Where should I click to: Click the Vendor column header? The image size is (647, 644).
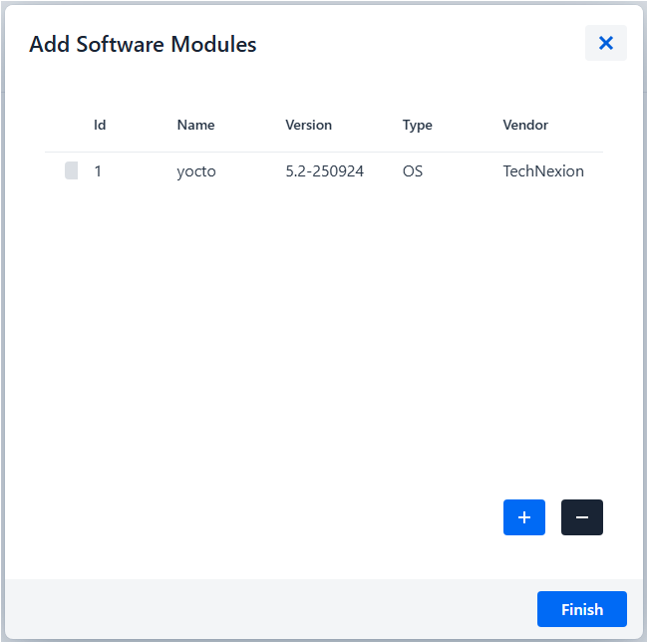(x=525, y=126)
